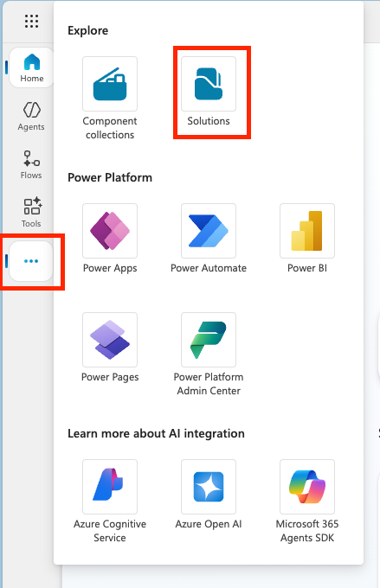
Task: Open Tools from the sidebar
Action: pyautogui.click(x=31, y=213)
